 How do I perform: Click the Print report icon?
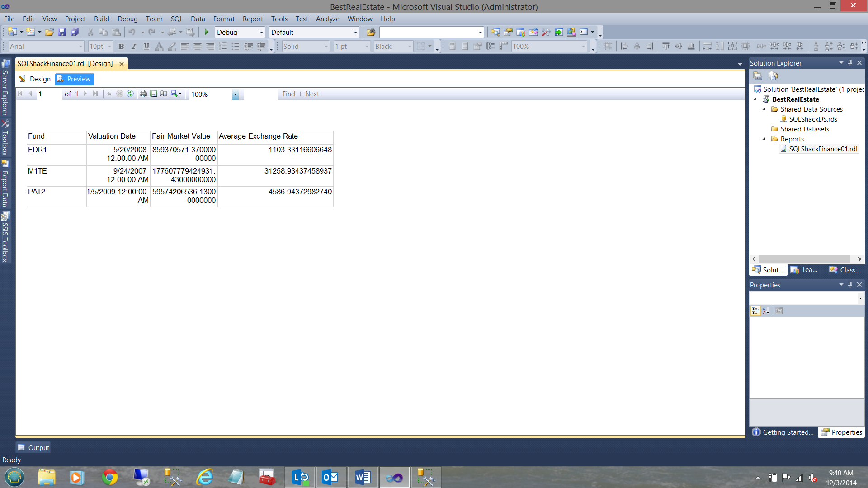pos(143,94)
